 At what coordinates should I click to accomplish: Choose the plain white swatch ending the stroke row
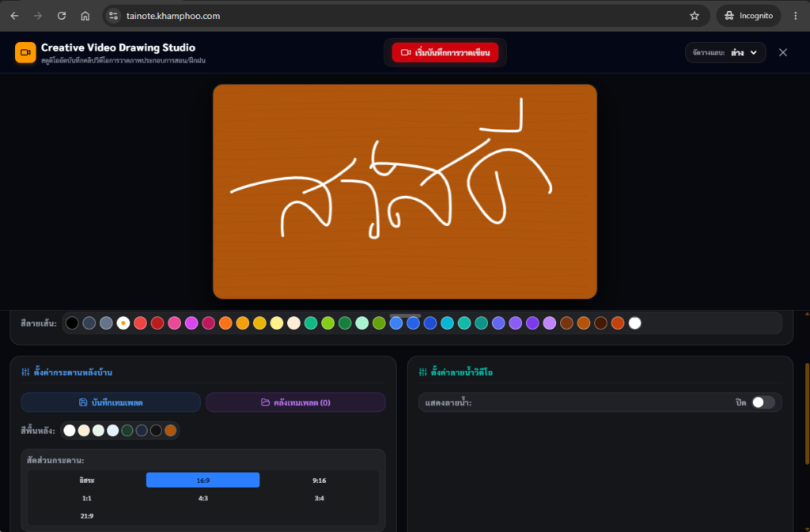[635, 323]
